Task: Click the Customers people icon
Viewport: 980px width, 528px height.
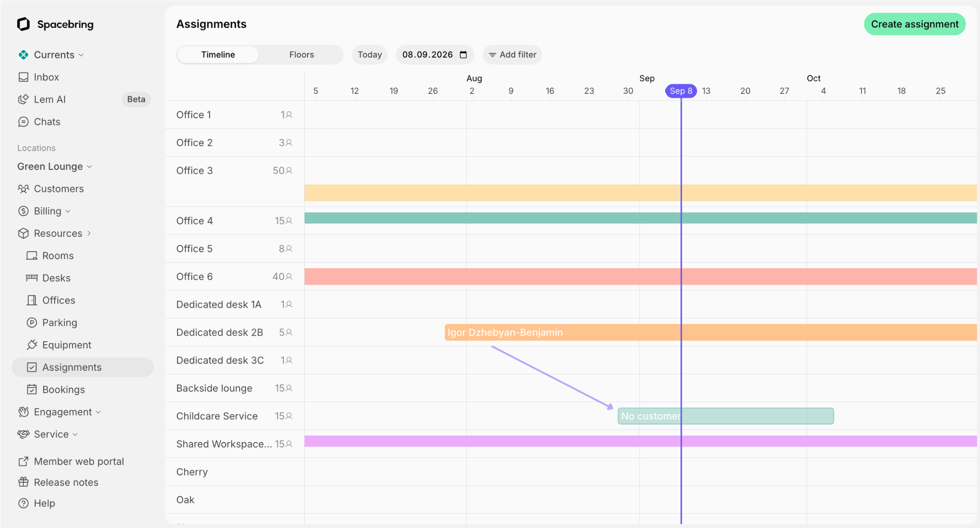Action: click(x=24, y=188)
